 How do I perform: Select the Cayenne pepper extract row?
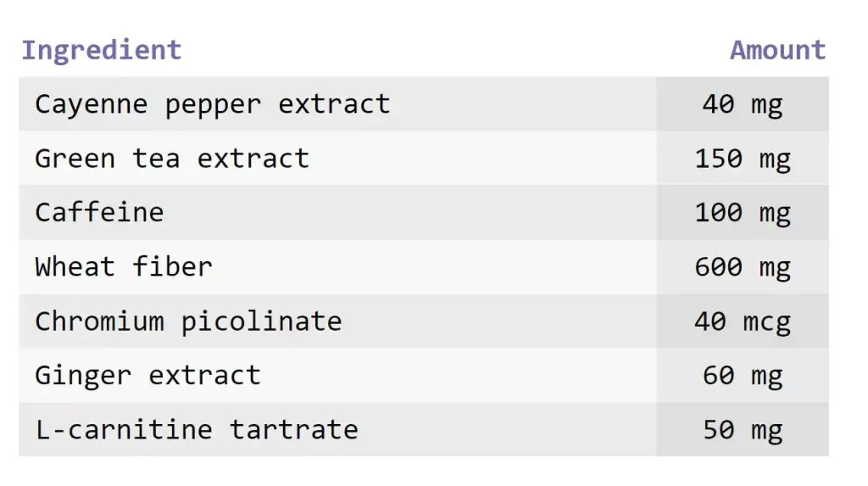424,104
